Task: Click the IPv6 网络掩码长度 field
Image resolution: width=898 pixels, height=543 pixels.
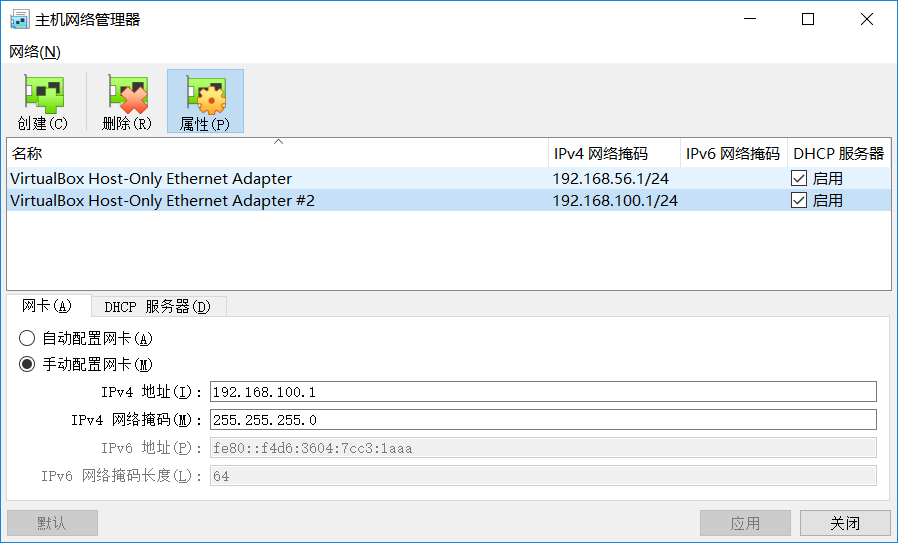Action: (x=543, y=476)
